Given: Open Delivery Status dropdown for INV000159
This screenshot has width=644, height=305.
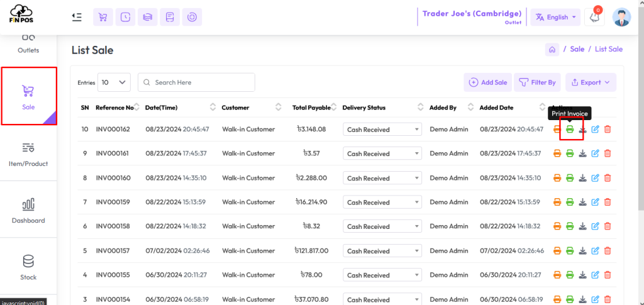Looking at the screenshot, I should (382, 202).
